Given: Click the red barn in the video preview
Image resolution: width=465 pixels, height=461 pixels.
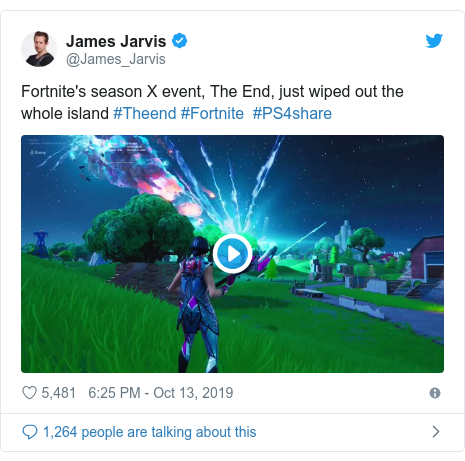Looking at the screenshot, I should [428, 260].
